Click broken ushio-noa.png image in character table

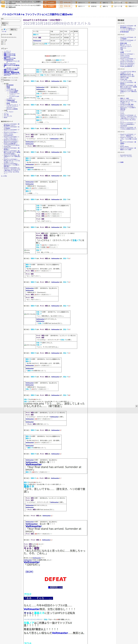coord(39,44)
